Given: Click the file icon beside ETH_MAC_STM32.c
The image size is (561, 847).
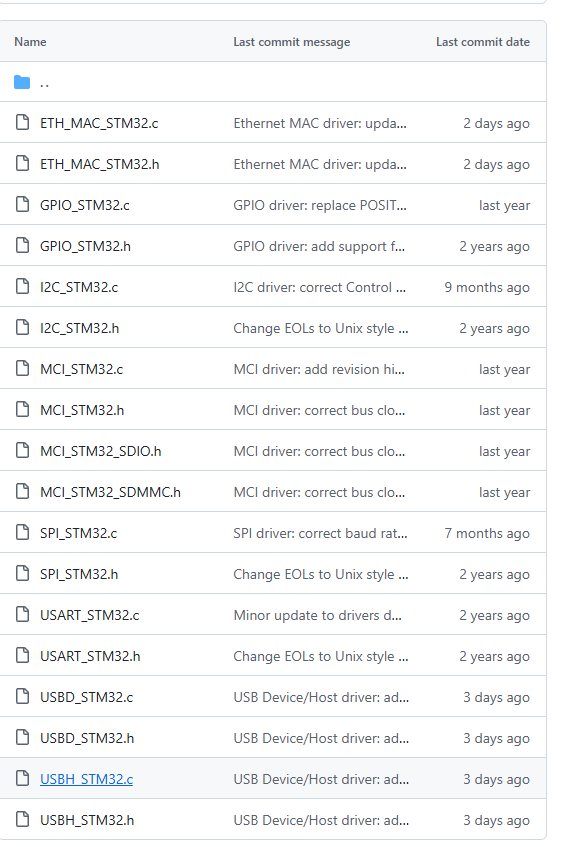Looking at the screenshot, I should (x=22, y=123).
